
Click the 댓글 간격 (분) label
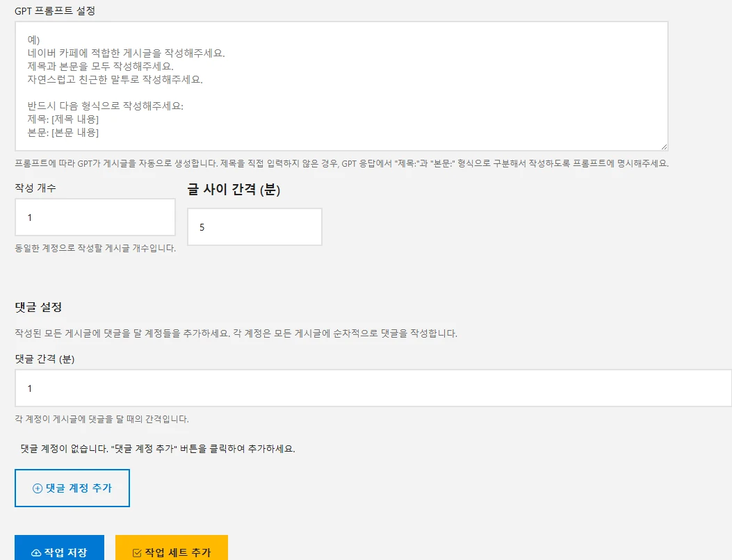click(44, 359)
